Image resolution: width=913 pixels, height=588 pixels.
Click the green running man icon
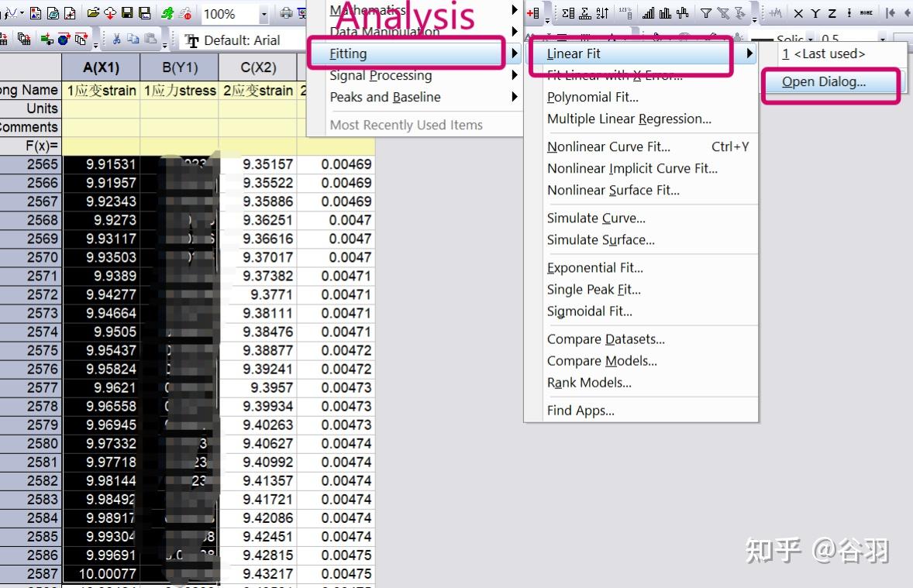(x=167, y=13)
